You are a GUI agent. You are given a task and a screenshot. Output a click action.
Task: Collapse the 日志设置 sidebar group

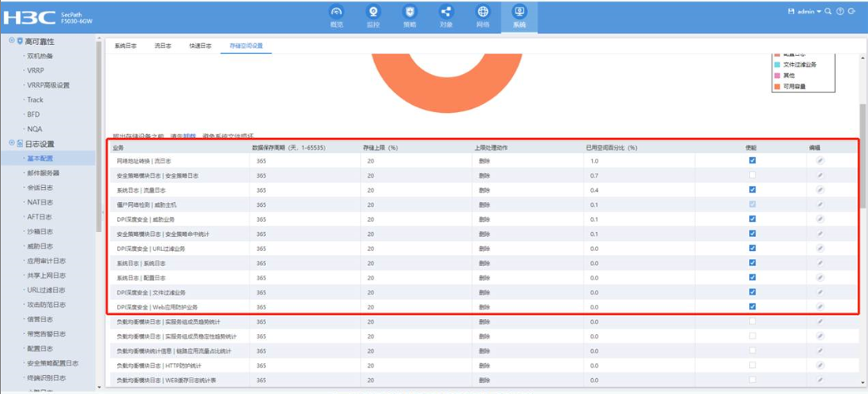pyautogui.click(x=12, y=143)
